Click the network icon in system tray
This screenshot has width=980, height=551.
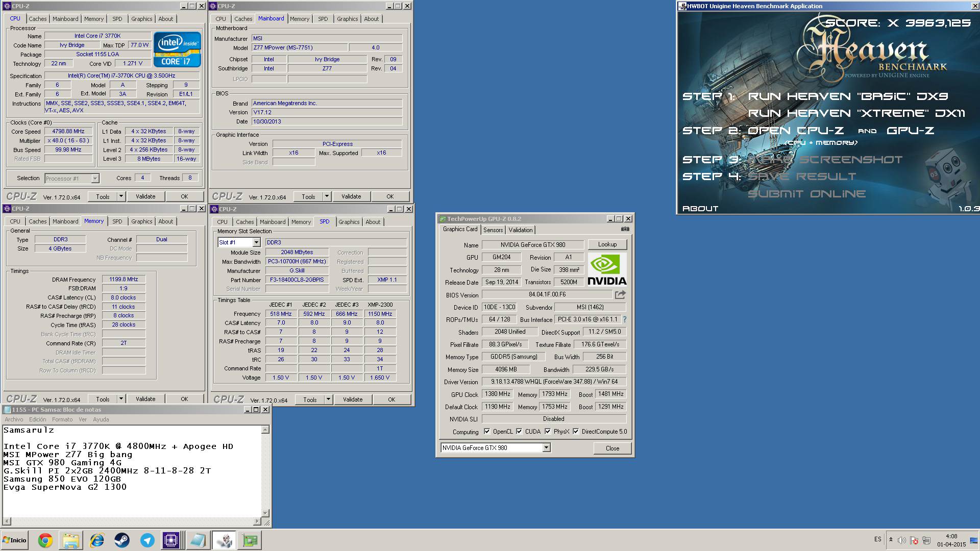(x=926, y=540)
